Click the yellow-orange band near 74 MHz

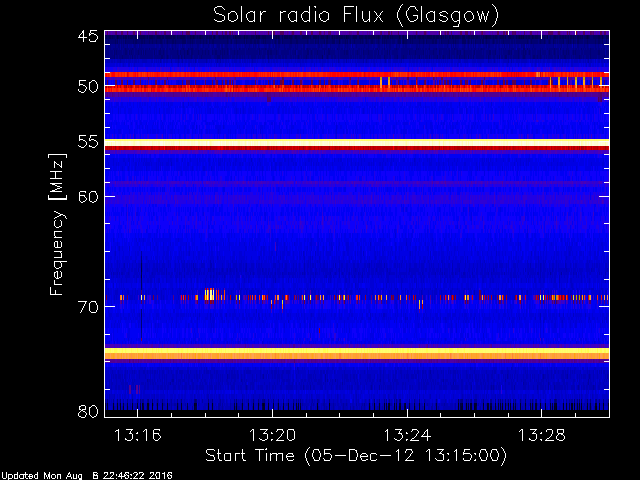[357, 353]
